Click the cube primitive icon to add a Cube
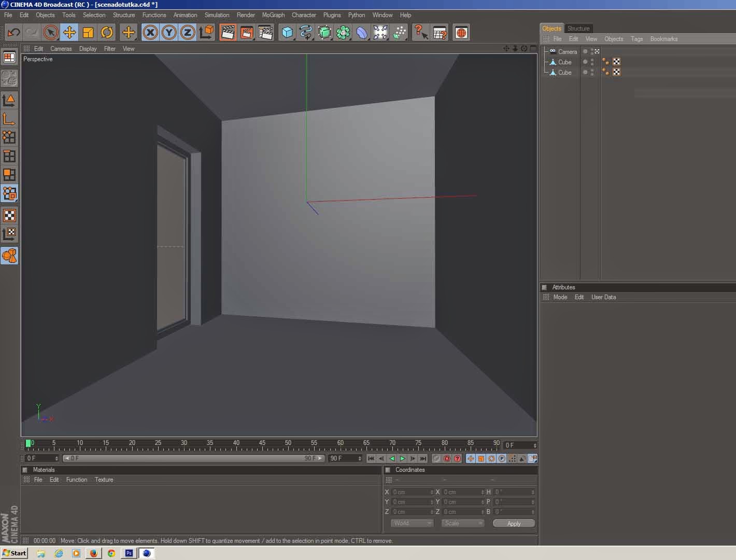The image size is (736, 560). coord(287,32)
